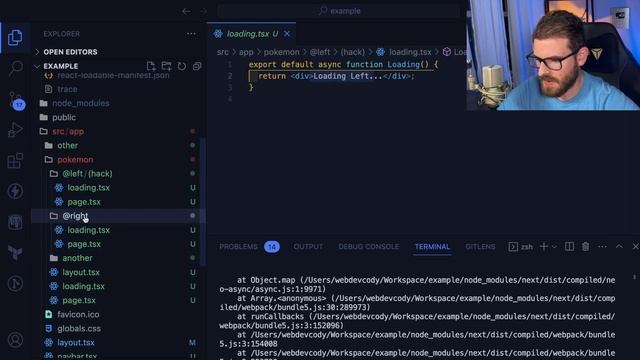640x360 pixels.
Task: Switch to the Problems tab
Action: [238, 247]
